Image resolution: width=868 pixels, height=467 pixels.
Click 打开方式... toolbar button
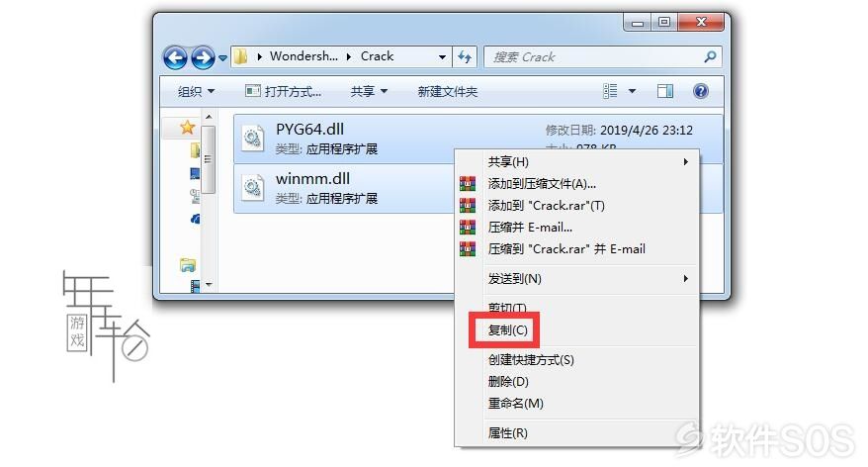click(283, 91)
